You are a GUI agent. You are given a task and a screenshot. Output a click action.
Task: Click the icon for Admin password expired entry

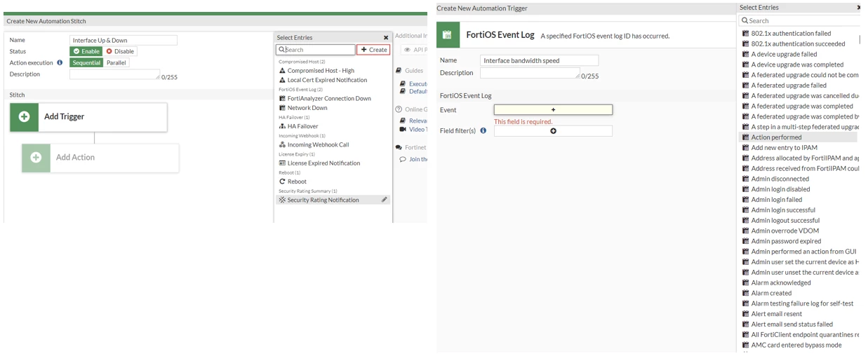coord(746,241)
